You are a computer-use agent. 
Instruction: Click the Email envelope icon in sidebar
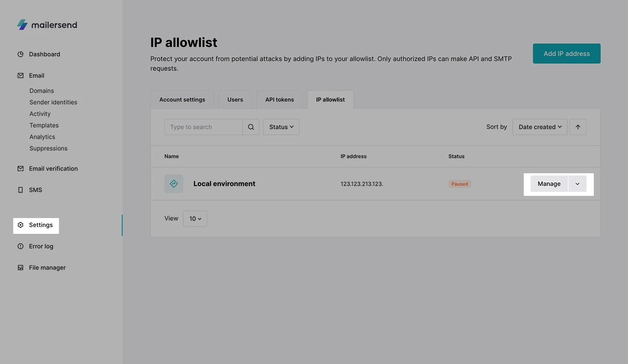21,76
